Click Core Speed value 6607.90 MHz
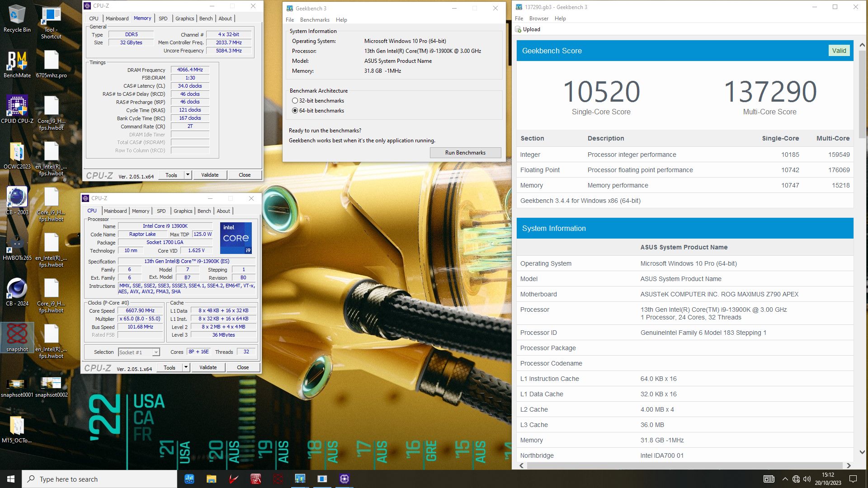 point(140,311)
